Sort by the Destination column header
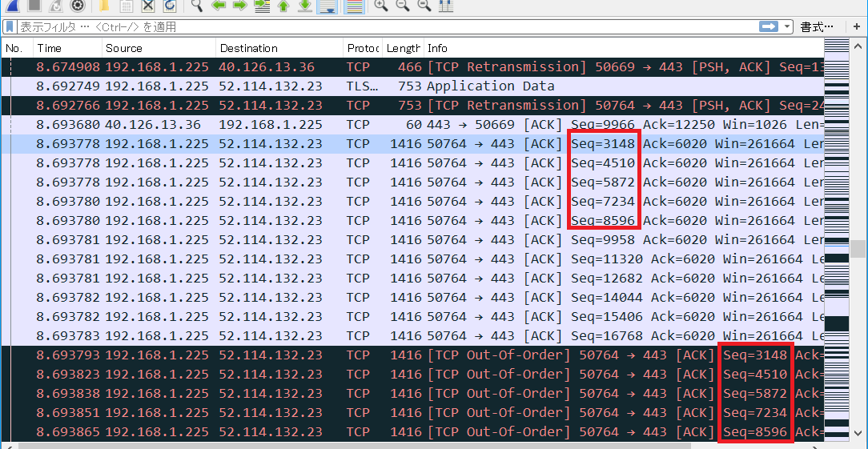Image resolution: width=868 pixels, height=449 pixels. [x=279, y=48]
